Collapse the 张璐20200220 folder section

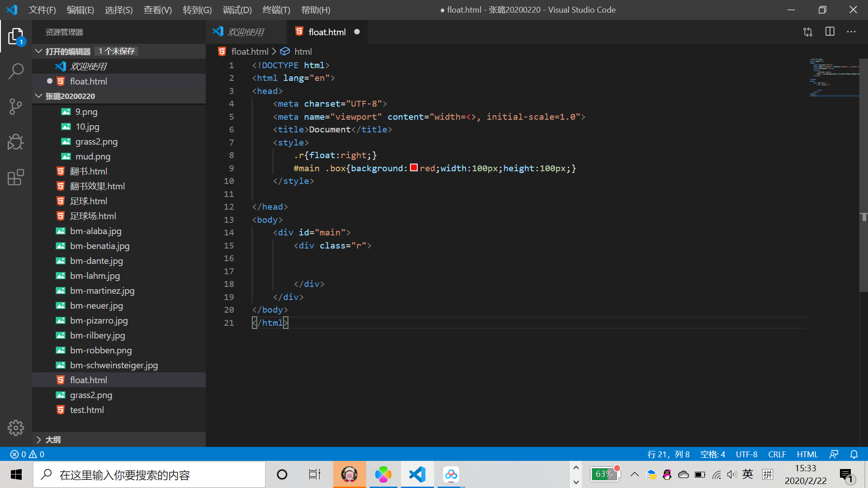click(x=70, y=96)
